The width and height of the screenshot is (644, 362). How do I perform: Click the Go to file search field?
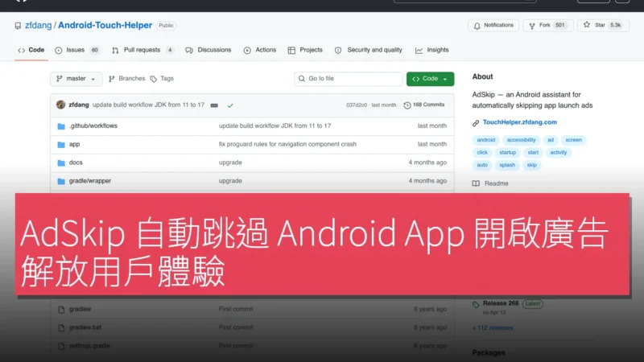pyautogui.click(x=349, y=79)
